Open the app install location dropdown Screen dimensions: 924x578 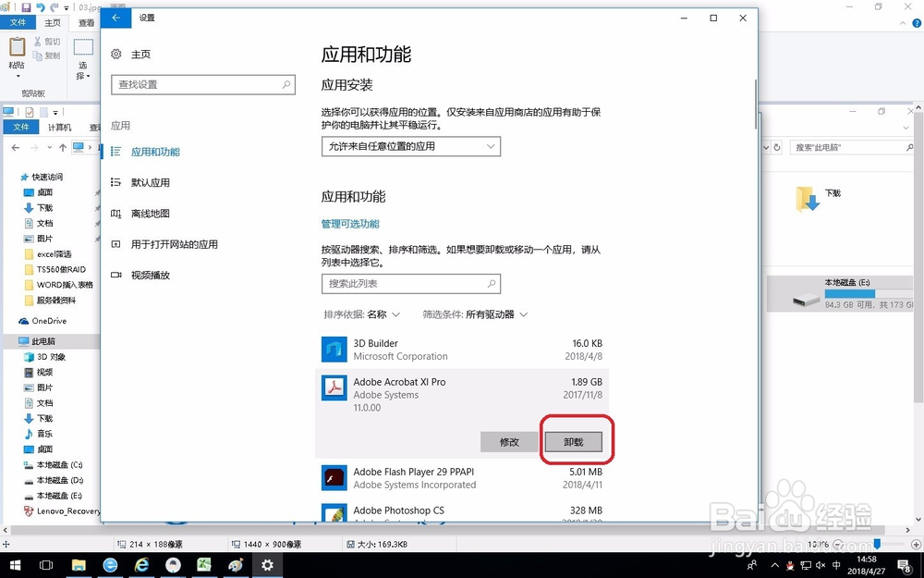pos(411,146)
